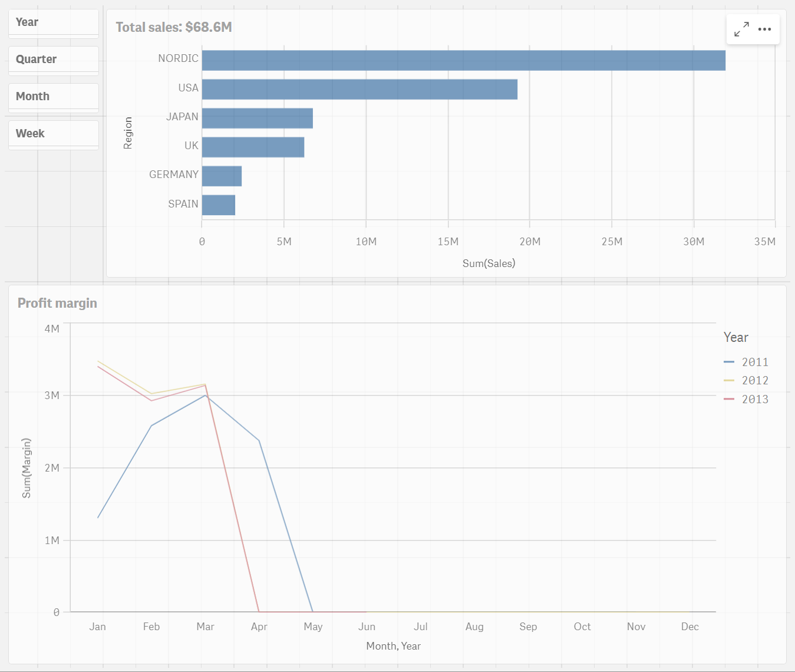Open the Quarter filter pane
The height and width of the screenshot is (672, 795).
(53, 59)
